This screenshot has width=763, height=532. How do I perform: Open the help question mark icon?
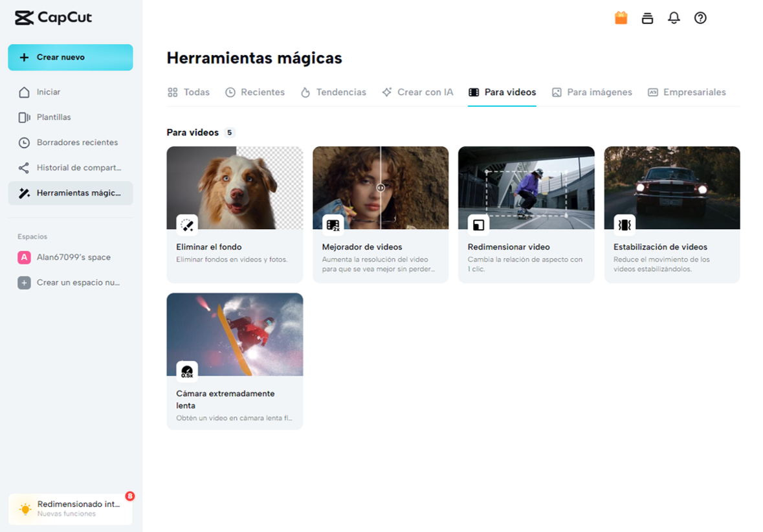click(x=700, y=18)
